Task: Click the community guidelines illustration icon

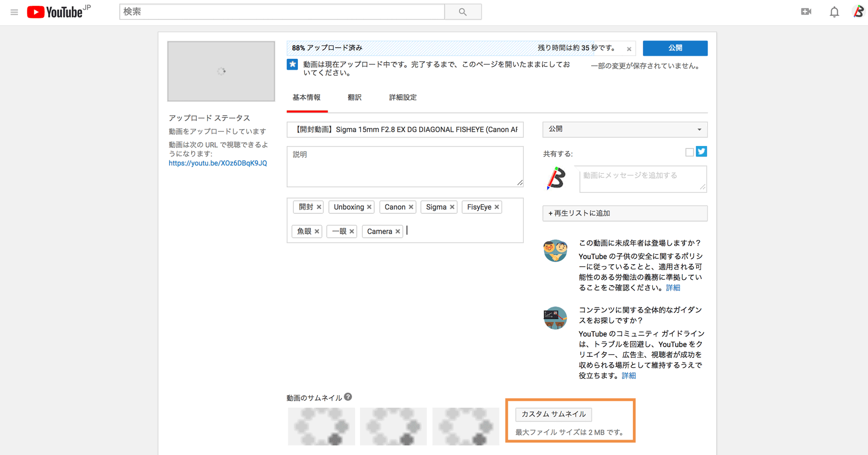Action: point(555,318)
